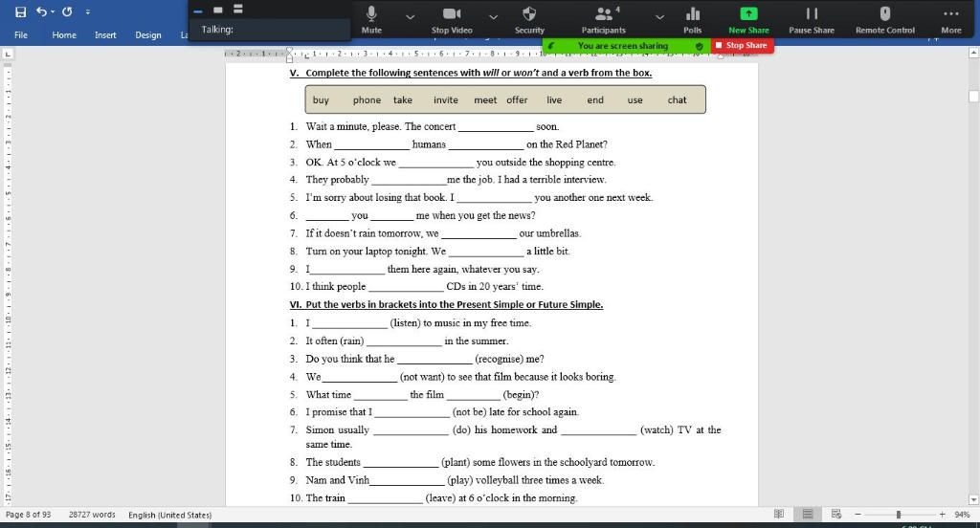Click the vertical scrollbar thumb

click(x=973, y=97)
